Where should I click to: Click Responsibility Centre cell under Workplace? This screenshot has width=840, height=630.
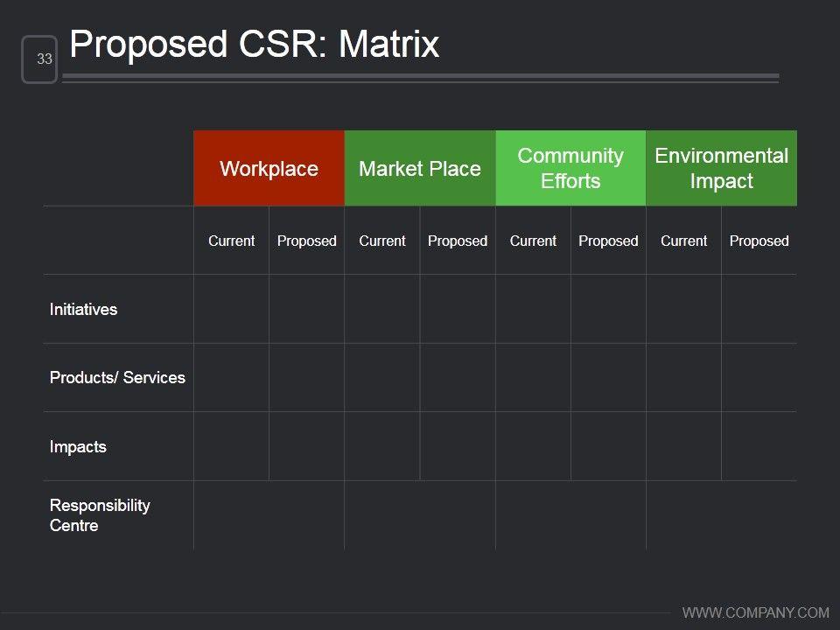click(269, 515)
